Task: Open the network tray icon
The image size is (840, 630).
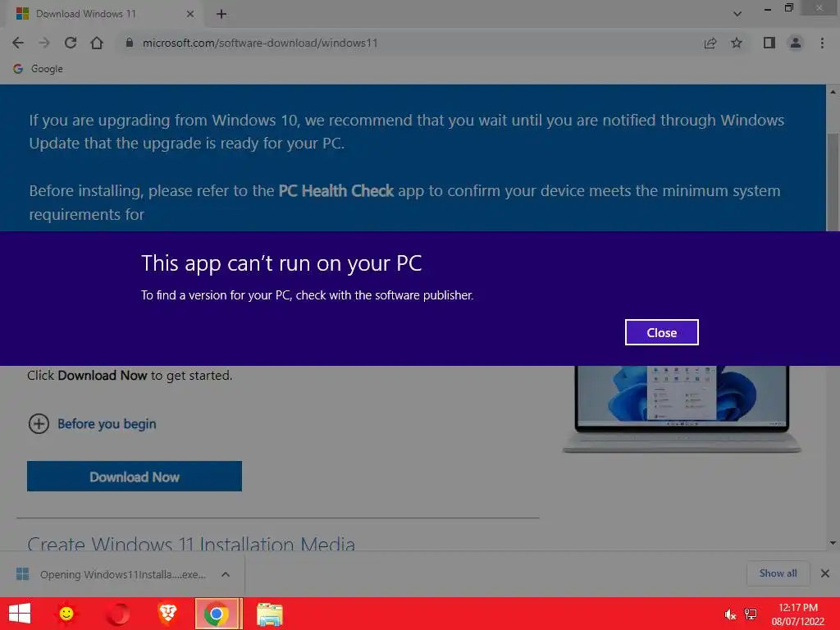Action: (751, 614)
